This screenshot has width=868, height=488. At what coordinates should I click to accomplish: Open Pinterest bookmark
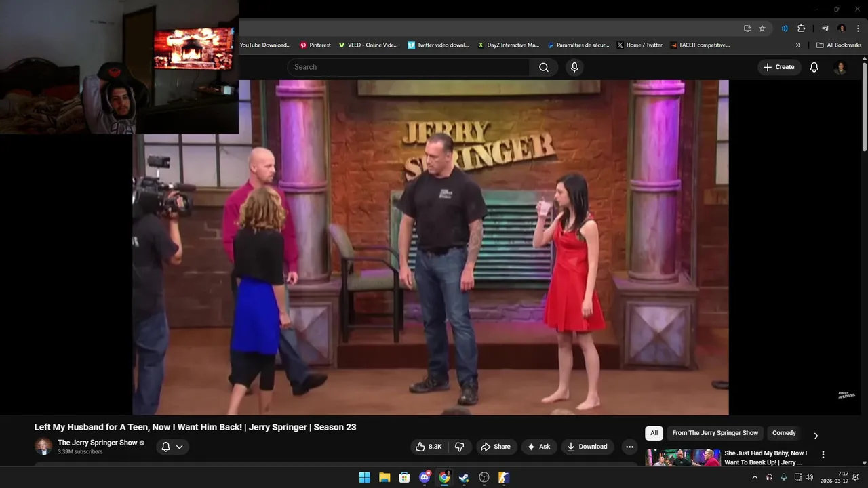point(315,45)
